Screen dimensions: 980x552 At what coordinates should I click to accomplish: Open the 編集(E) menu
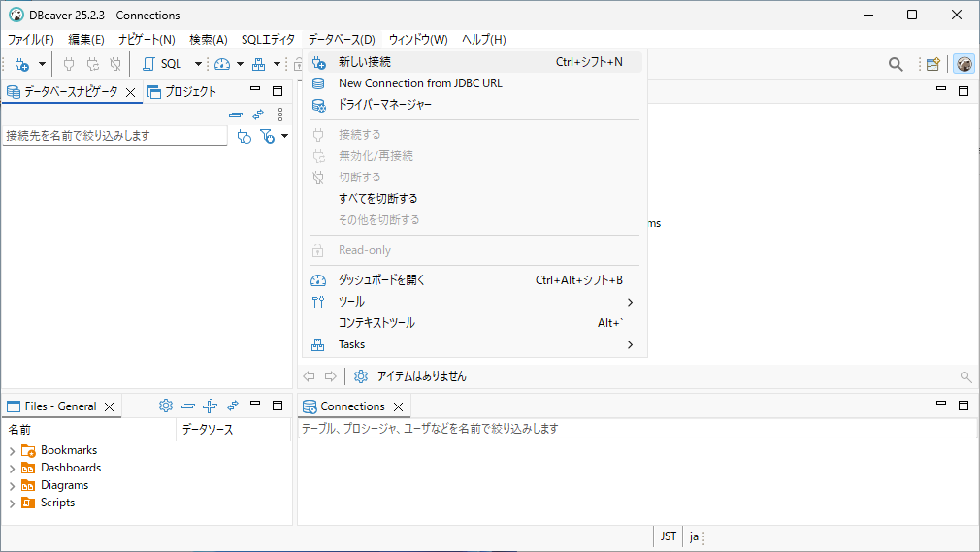click(x=86, y=40)
